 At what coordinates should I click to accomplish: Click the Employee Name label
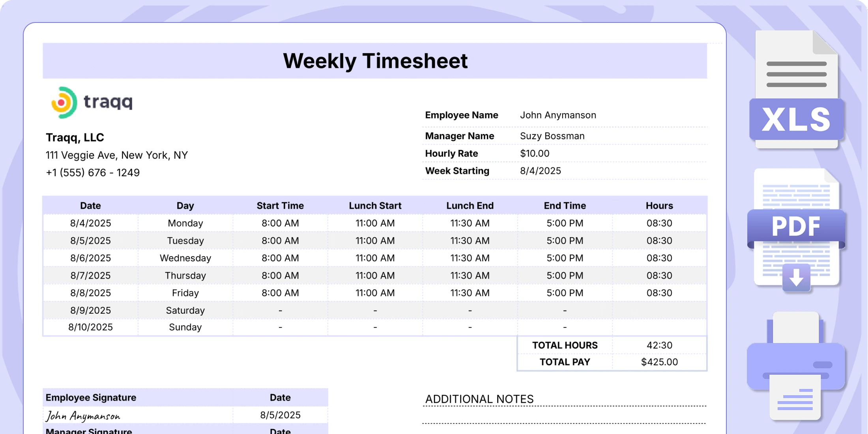(x=462, y=115)
